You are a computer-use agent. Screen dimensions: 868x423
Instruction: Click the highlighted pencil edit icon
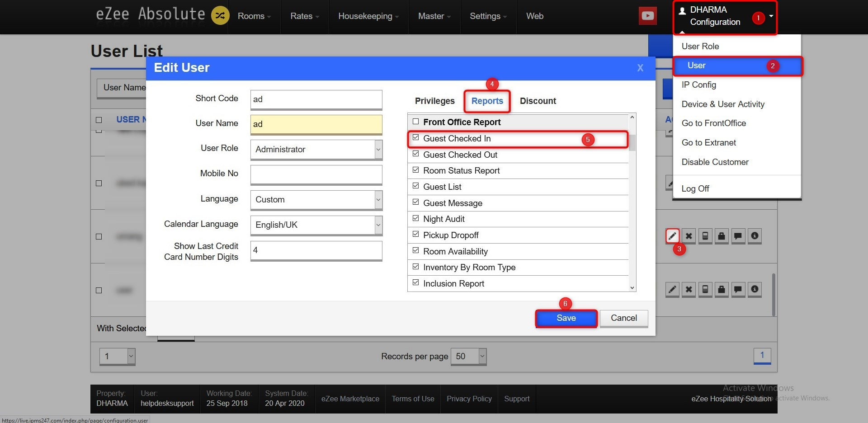(672, 236)
